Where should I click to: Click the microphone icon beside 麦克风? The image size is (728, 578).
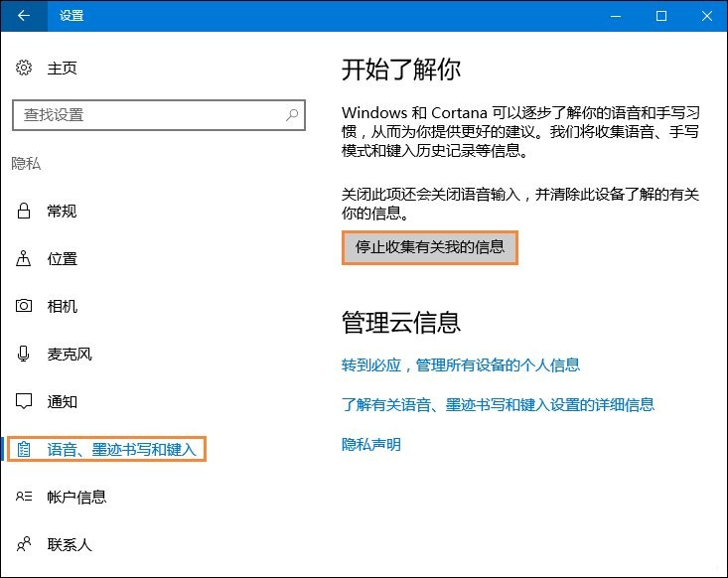point(24,354)
